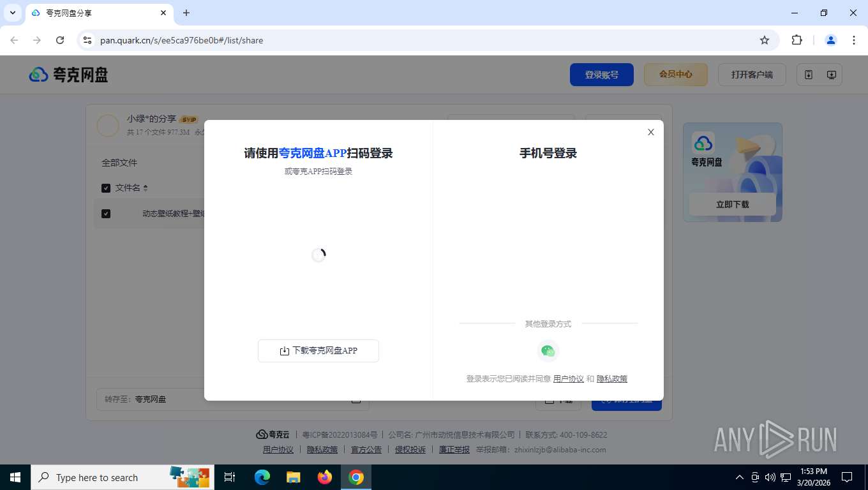
Task: Bookmark this page with the star icon
Action: [765, 40]
